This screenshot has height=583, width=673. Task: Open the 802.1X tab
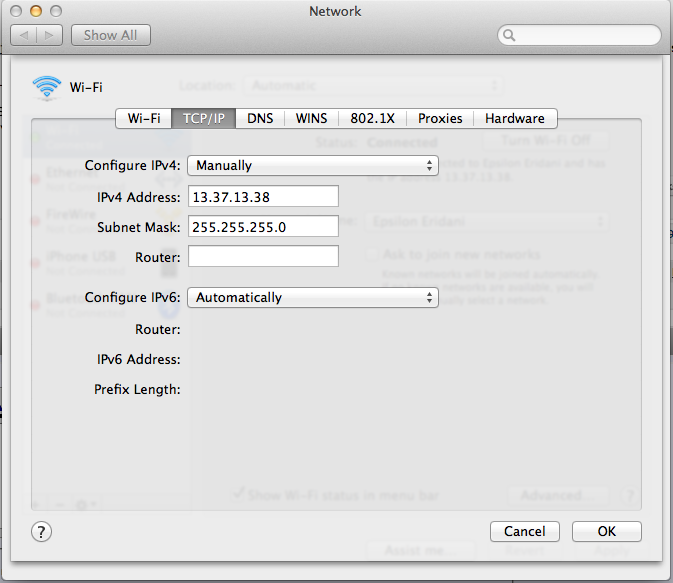click(x=373, y=118)
